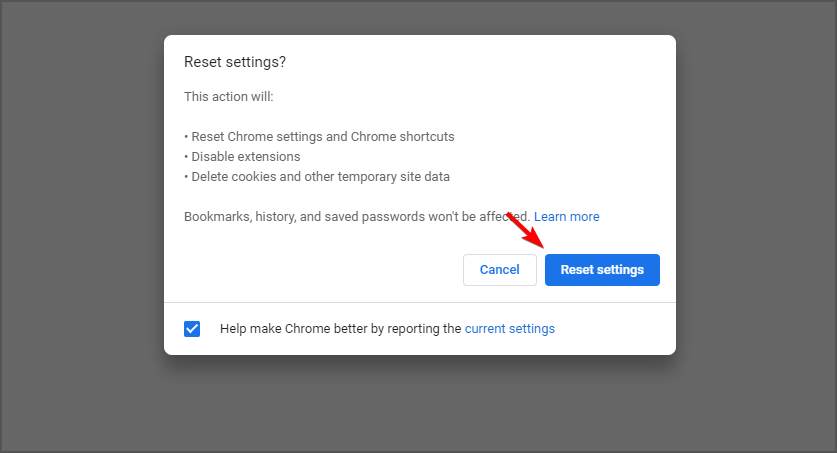Click the dimmed backdrop below the dialog

pos(420,405)
